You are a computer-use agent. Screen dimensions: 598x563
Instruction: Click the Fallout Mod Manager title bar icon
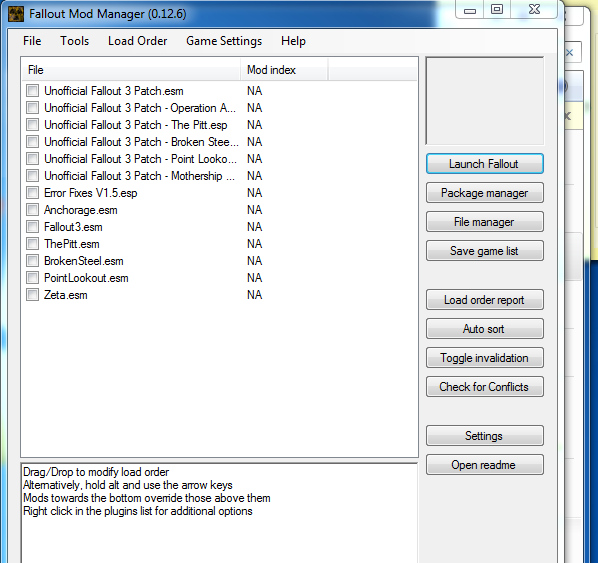pyautogui.click(x=16, y=14)
